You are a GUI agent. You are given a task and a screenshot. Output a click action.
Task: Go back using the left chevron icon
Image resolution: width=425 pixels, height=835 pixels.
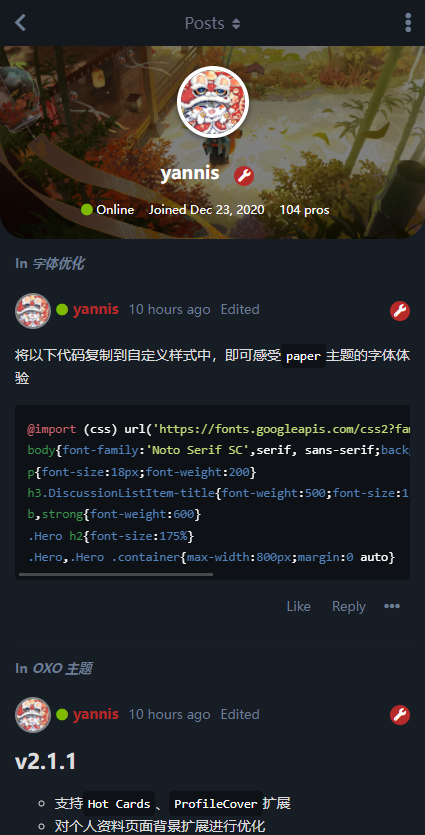click(x=20, y=23)
